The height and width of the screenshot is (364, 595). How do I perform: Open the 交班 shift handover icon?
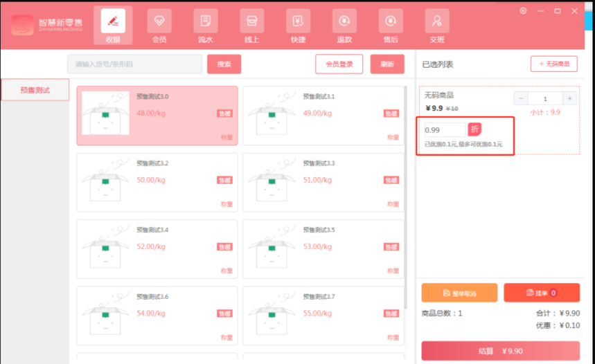[x=436, y=26]
